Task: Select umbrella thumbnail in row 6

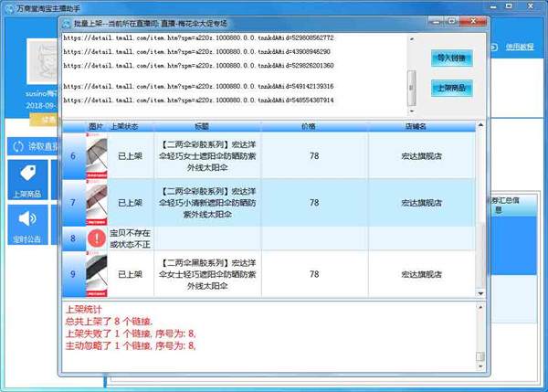Action: [97, 156]
